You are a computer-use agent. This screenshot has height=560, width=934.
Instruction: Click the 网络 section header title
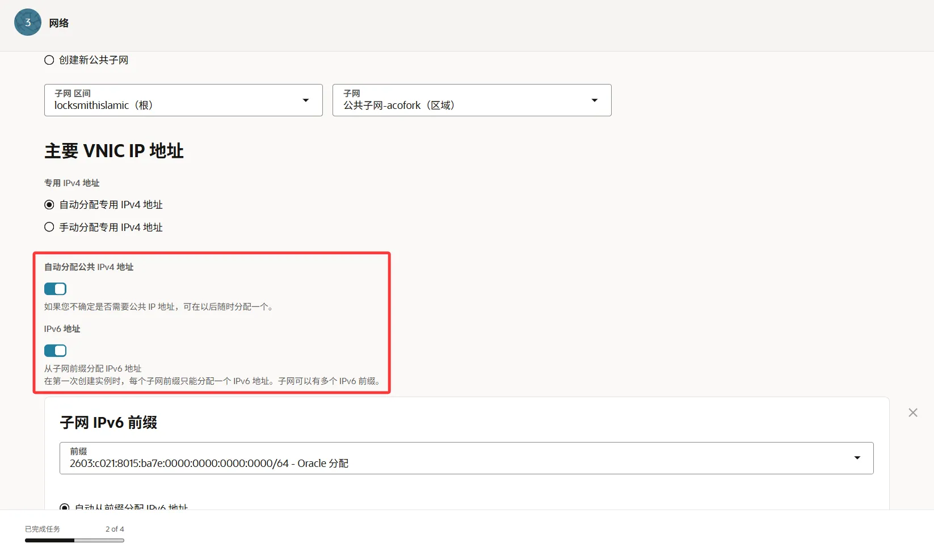tap(59, 23)
